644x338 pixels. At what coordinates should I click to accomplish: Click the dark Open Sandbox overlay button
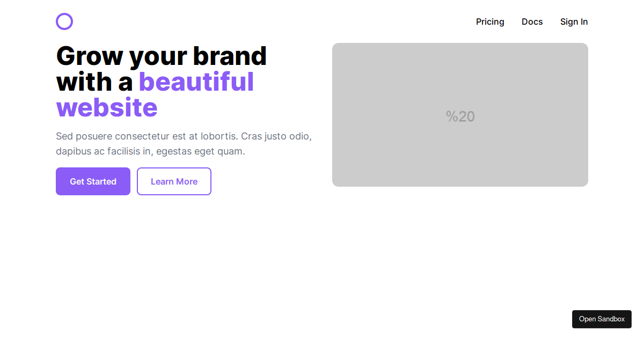602,319
